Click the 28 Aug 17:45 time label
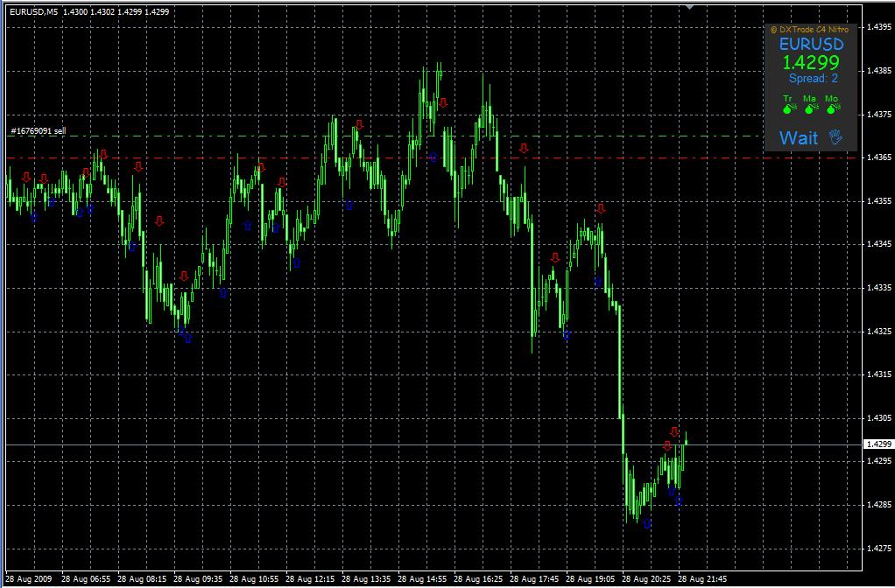This screenshot has width=895, height=588. [x=534, y=579]
